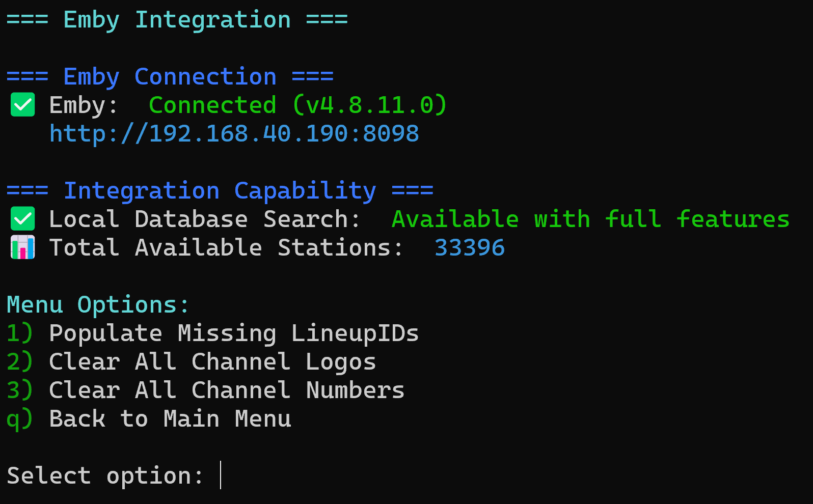The image size is (813, 504).
Task: Click the green checkmark beside Local Database Search
Action: [x=23, y=219]
